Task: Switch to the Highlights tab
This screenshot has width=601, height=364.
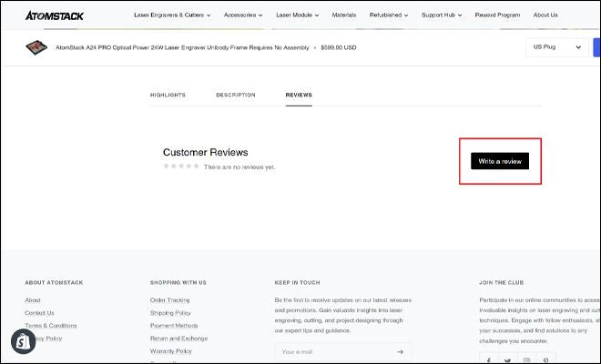Action: pyautogui.click(x=168, y=95)
